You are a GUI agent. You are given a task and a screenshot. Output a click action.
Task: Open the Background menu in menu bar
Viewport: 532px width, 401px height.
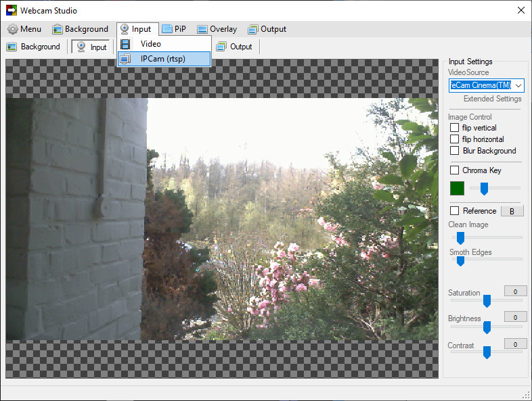click(x=80, y=29)
